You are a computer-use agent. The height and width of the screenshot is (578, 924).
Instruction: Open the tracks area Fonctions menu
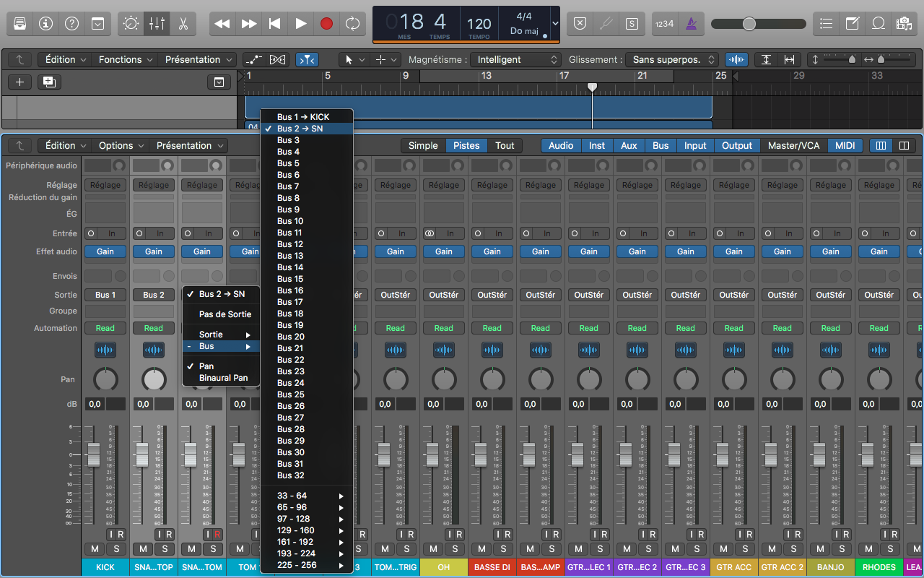(x=126, y=60)
